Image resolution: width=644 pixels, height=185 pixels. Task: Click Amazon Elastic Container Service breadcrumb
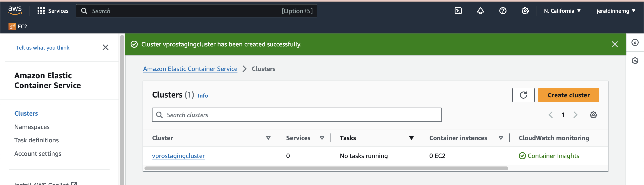pos(190,69)
